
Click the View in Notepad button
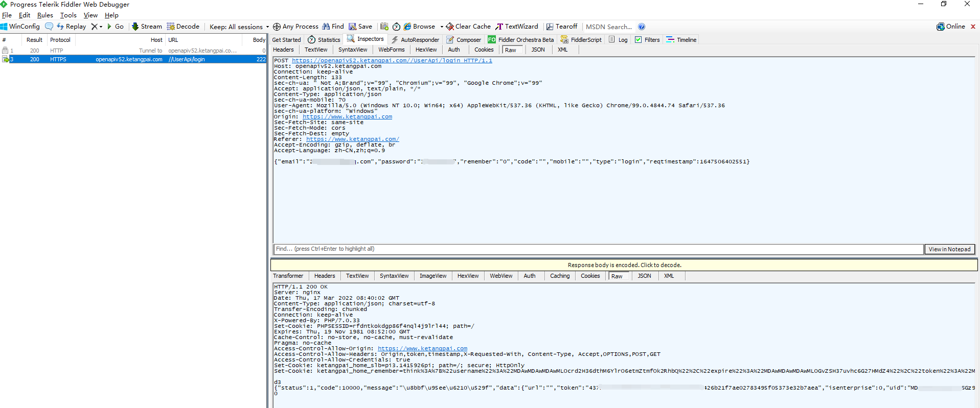949,249
